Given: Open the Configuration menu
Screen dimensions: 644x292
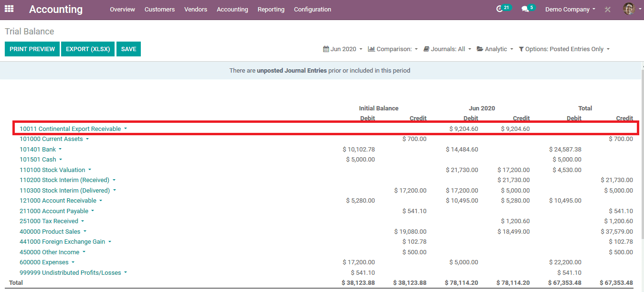Looking at the screenshot, I should click(x=312, y=9).
